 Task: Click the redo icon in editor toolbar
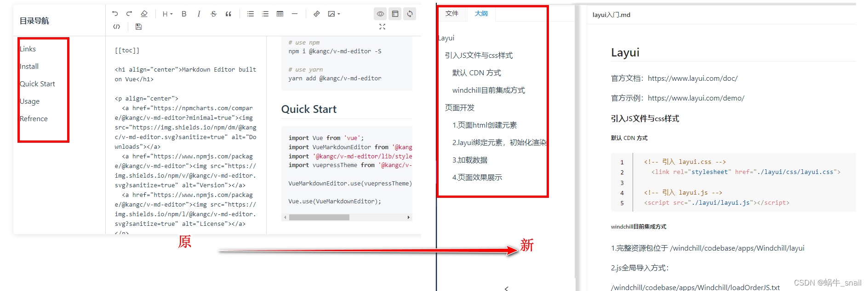129,14
